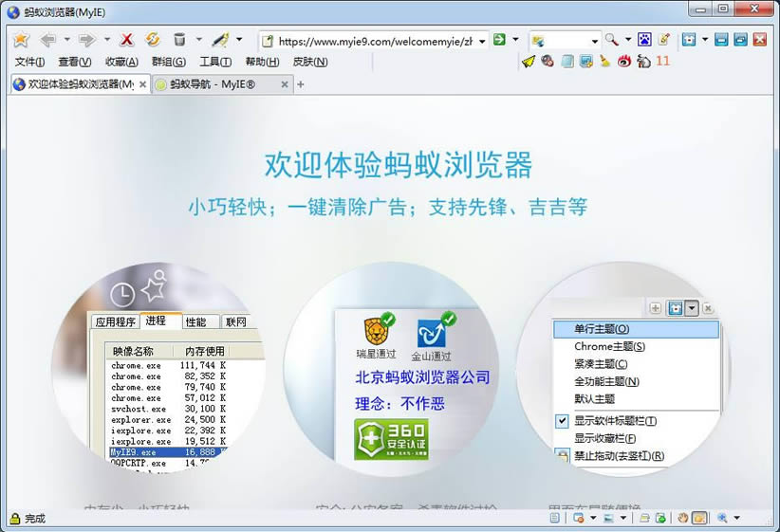
Task: Click the trash can icon
Action: 179,39
